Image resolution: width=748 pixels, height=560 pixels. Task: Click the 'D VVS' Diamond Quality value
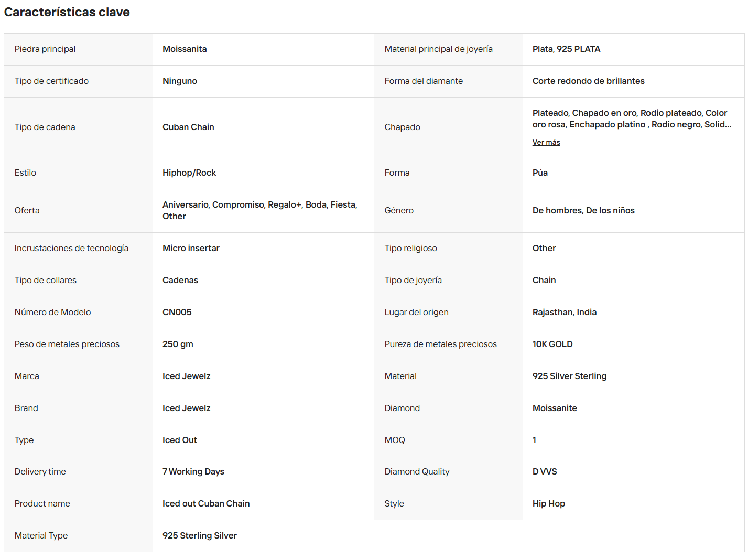click(545, 471)
